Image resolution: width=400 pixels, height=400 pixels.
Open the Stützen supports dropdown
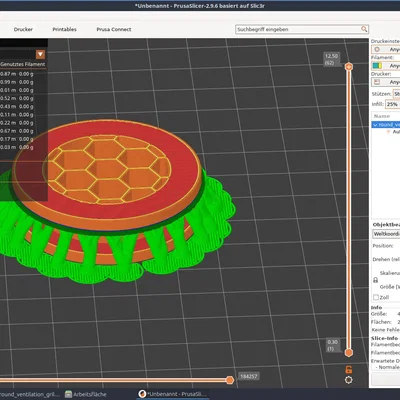[x=396, y=94]
